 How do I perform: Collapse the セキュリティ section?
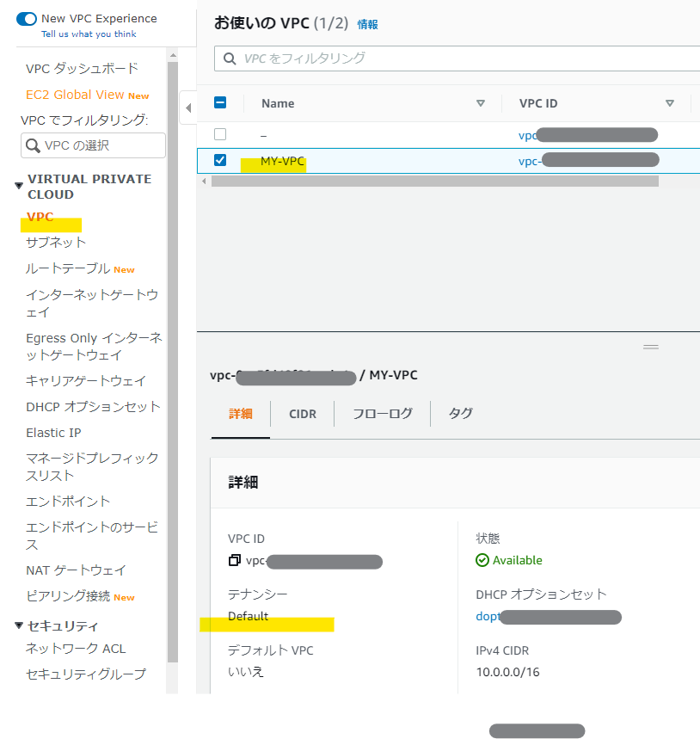tap(19, 625)
